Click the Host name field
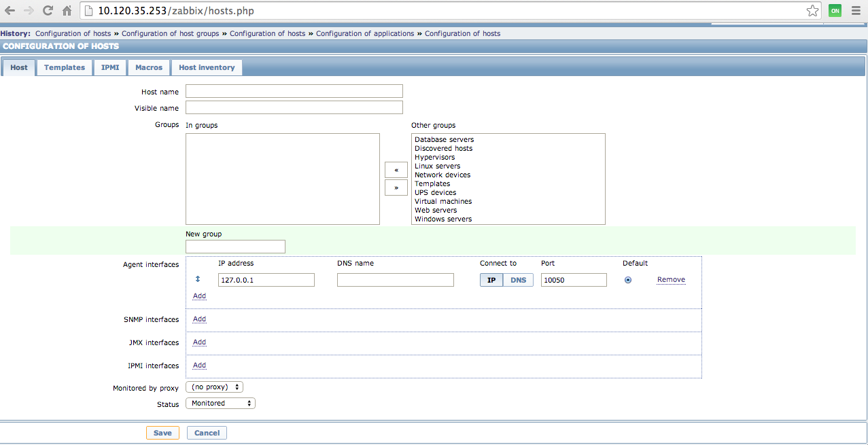Image resolution: width=868 pixels, height=445 pixels. (x=294, y=91)
